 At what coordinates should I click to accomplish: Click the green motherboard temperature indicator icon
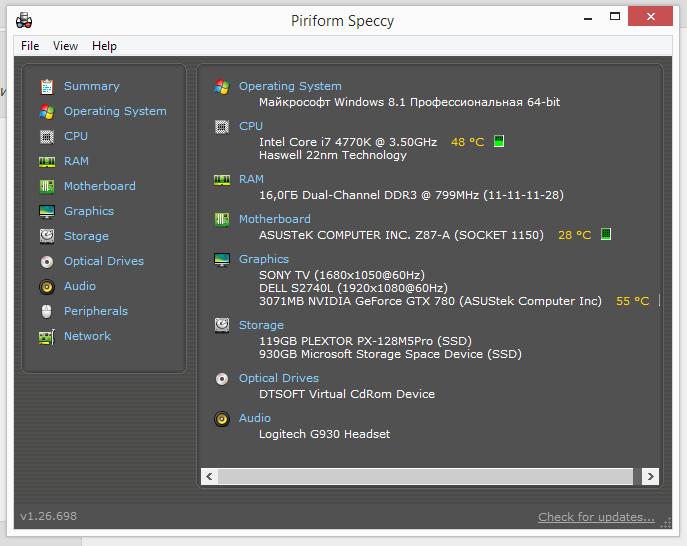[x=606, y=234]
